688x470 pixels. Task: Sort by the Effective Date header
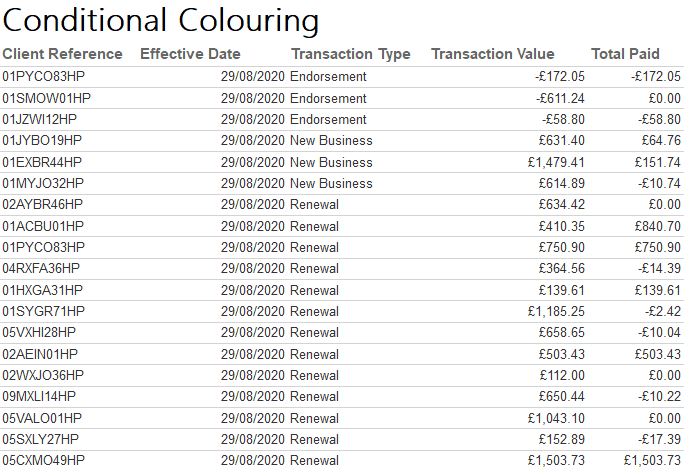point(190,54)
